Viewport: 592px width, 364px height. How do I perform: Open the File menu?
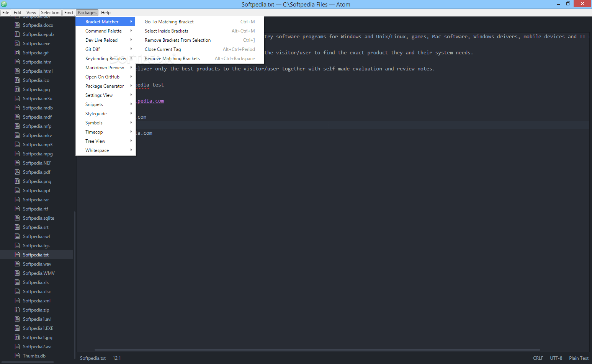(6, 13)
